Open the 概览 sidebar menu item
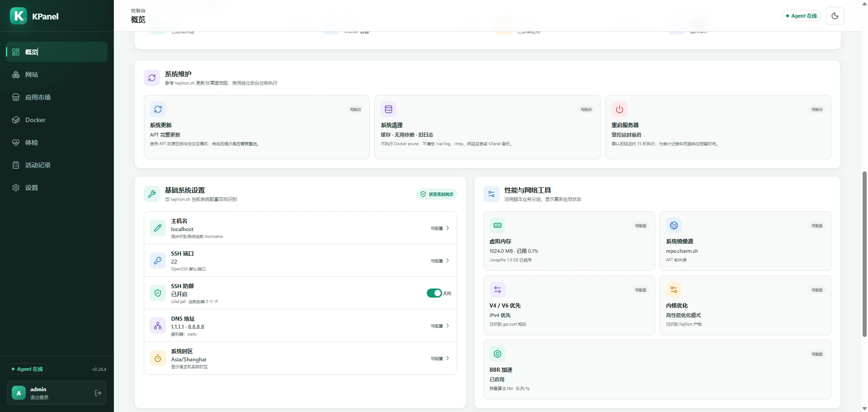The width and height of the screenshot is (868, 412). click(57, 52)
